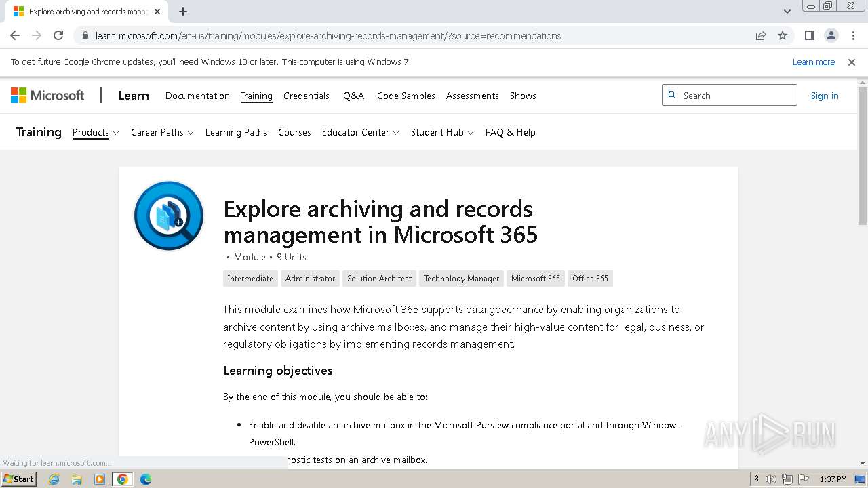Click the Administrator tag
The width and height of the screenshot is (868, 488).
tap(310, 279)
